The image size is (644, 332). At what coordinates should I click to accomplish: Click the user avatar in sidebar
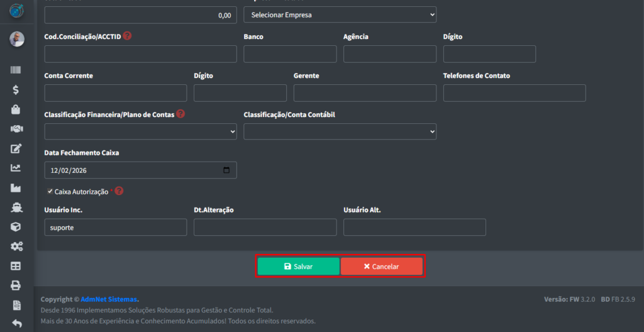[x=16, y=39]
